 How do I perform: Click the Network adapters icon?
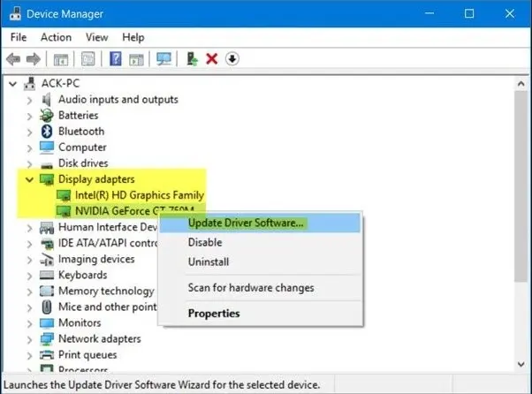pyautogui.click(x=47, y=338)
